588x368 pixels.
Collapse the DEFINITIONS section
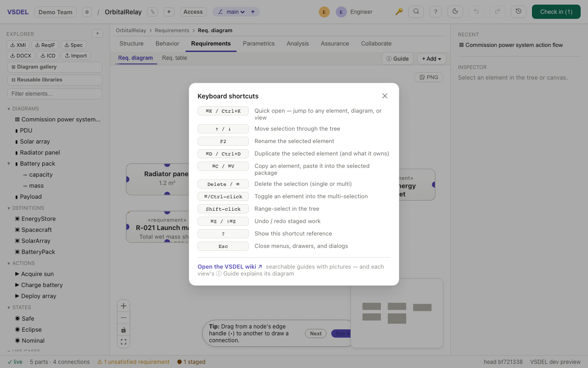click(x=9, y=208)
